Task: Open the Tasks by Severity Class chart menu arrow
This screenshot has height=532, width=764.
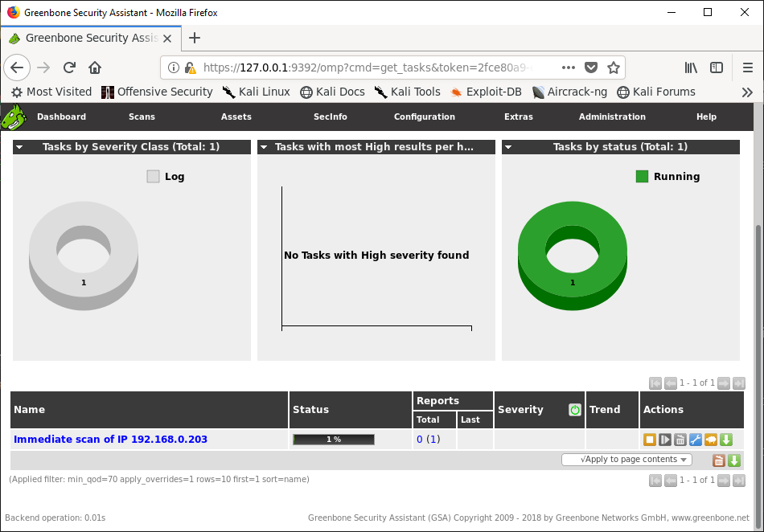Action: (19, 147)
